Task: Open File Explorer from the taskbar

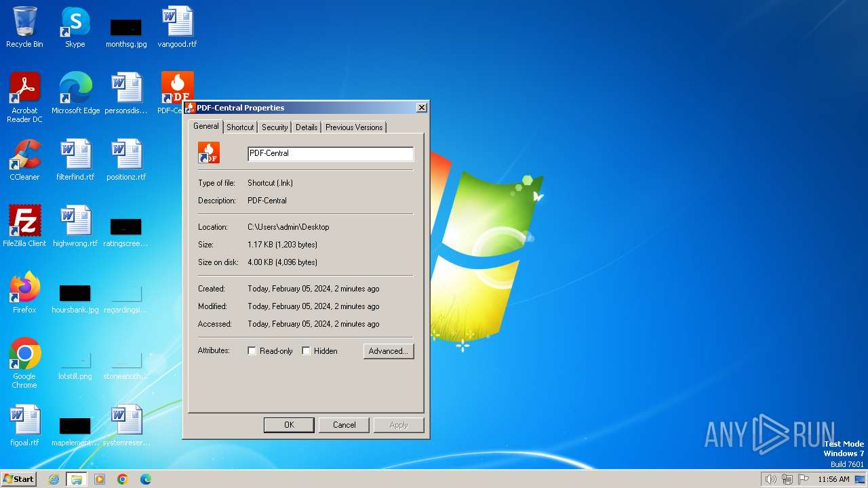Action: (77, 479)
